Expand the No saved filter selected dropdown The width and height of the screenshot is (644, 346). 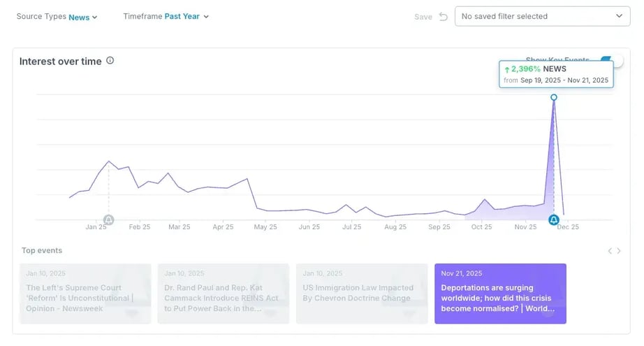542,16
